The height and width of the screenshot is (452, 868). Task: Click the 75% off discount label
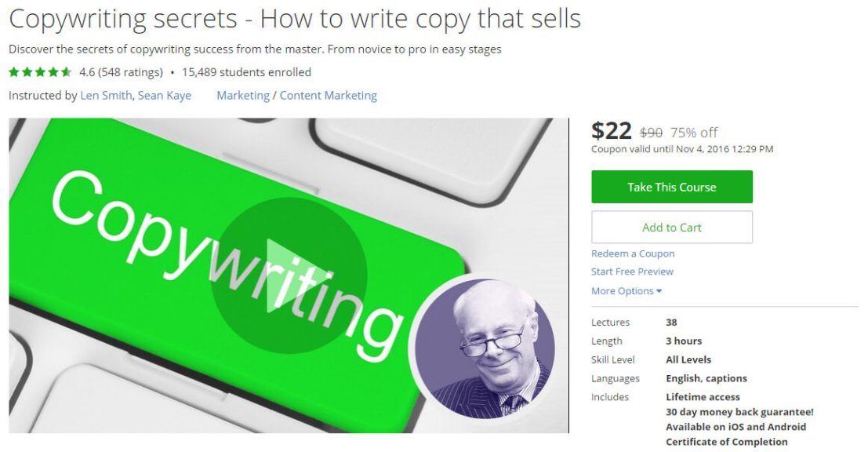coord(694,133)
